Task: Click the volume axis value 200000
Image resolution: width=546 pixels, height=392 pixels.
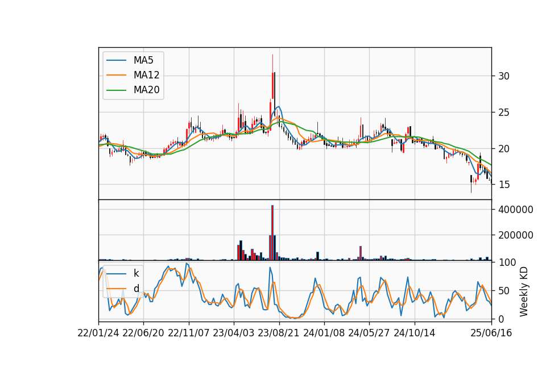Action: tap(516, 235)
